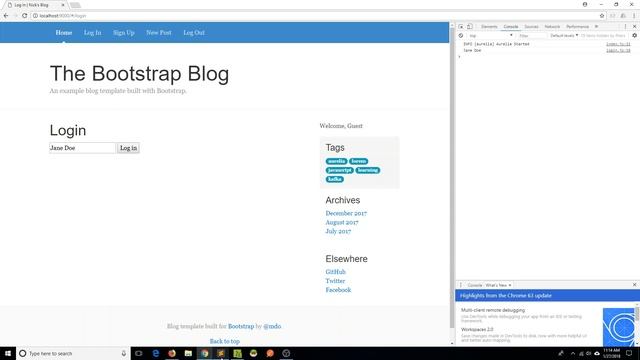Screen dimensions: 640x360
Task: Open the Chrome three-dot menu
Action: tap(634, 16)
